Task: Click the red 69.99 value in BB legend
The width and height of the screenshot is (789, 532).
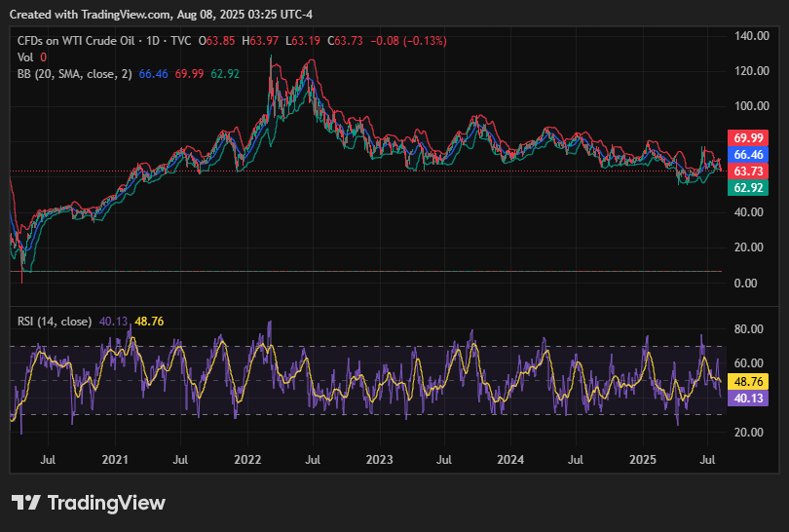Action: [x=189, y=74]
